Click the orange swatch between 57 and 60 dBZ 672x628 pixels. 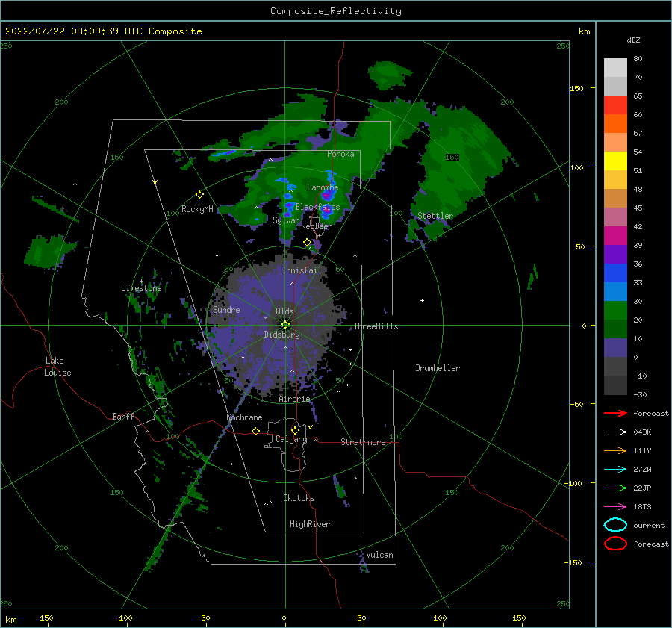tap(615, 123)
